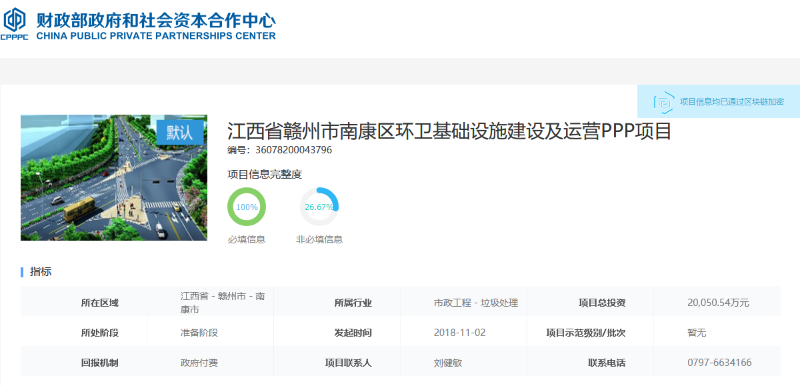Click the 默认 badge on image
800x386 pixels.
coord(180,133)
